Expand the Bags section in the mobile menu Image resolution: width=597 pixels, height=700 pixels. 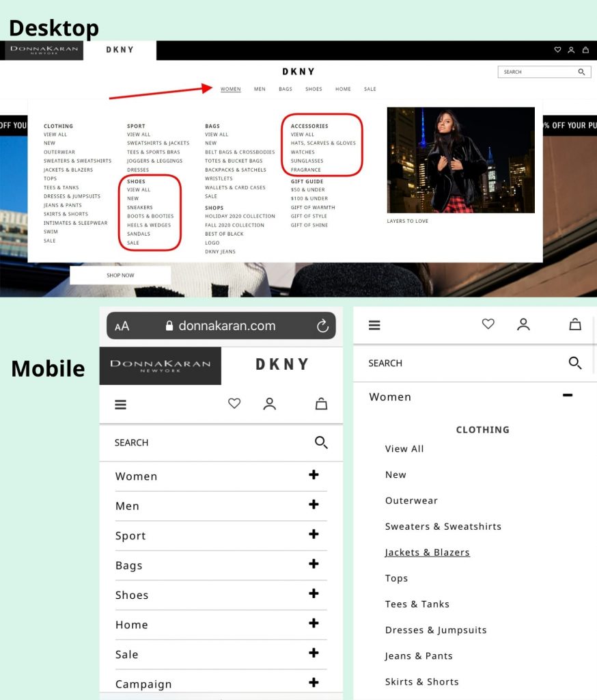[x=314, y=564]
